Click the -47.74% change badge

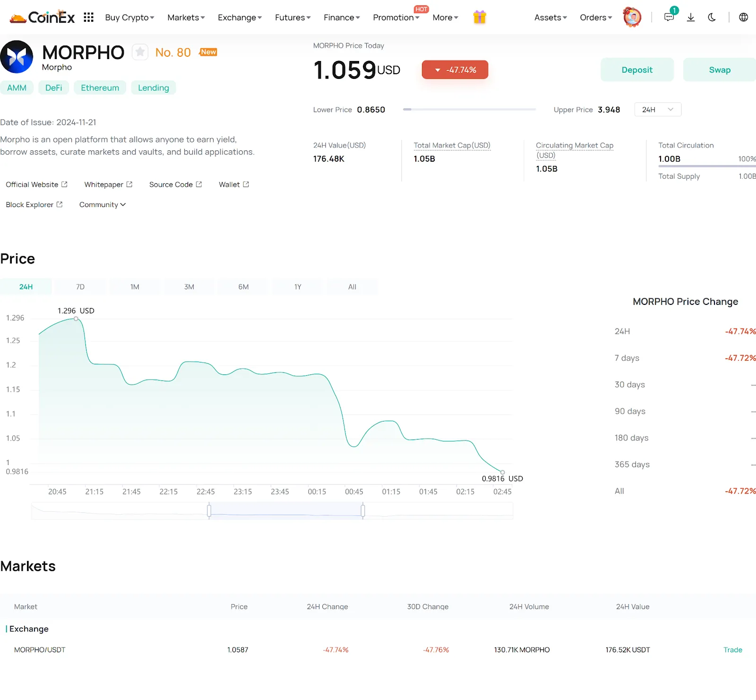pos(455,70)
